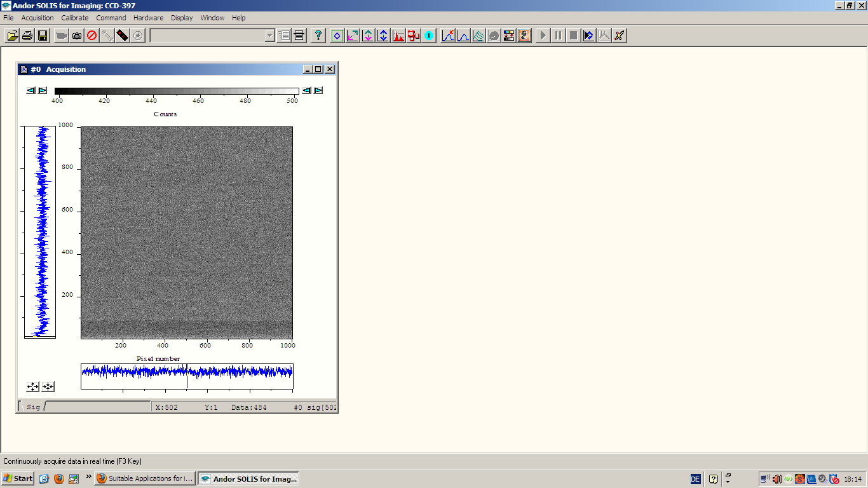This screenshot has width=868, height=488.
Task: Open the Calibrate menu
Action: (75, 18)
